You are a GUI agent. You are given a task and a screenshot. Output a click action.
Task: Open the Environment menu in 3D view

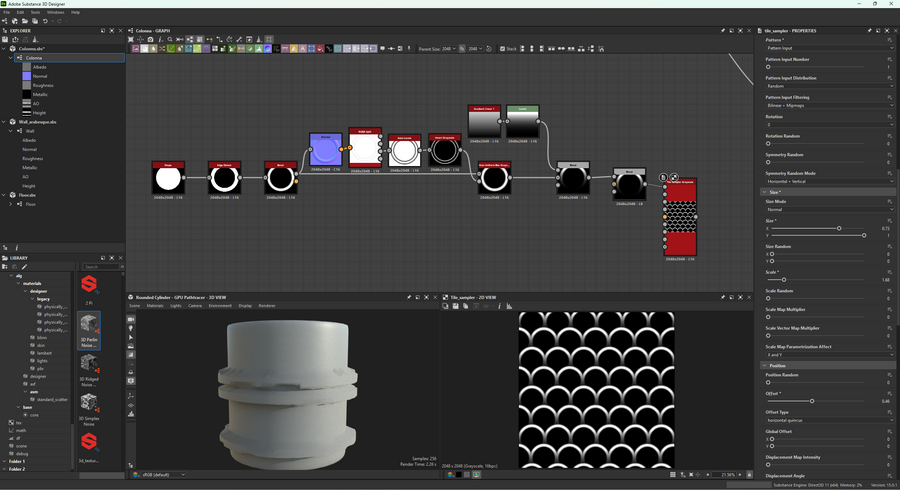[x=220, y=306]
